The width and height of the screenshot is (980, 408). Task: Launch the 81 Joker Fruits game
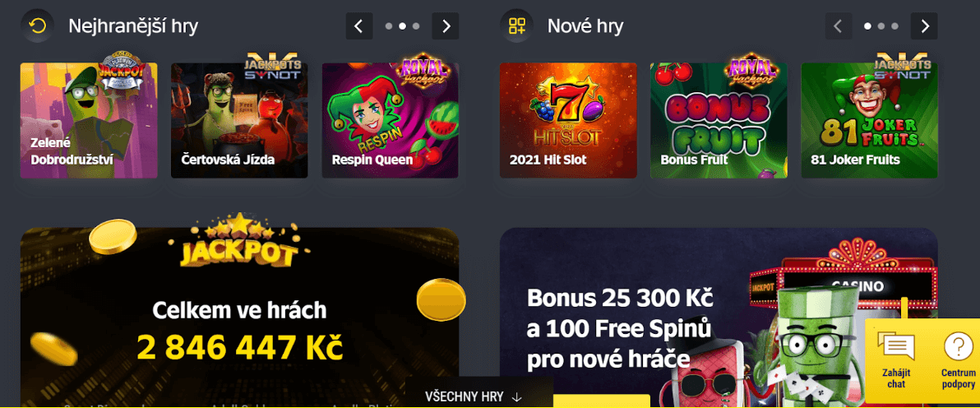pos(869,120)
